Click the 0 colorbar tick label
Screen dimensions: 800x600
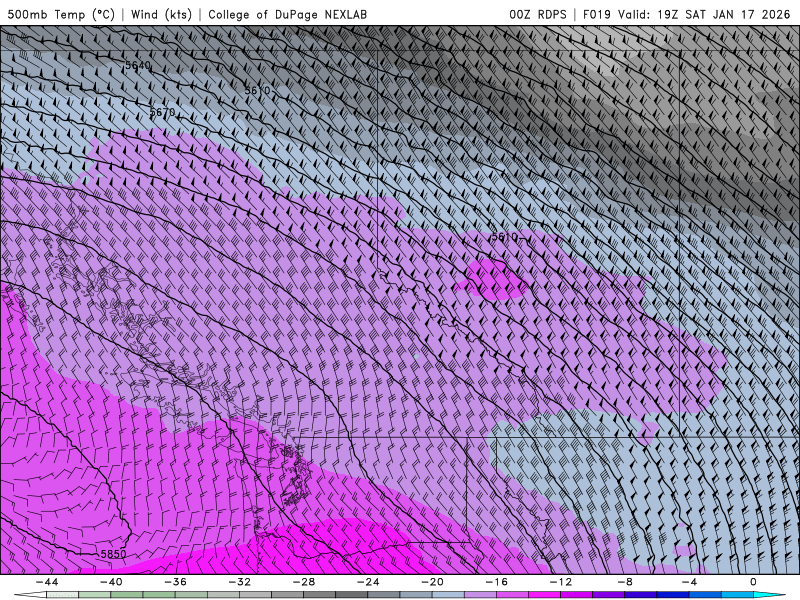click(x=753, y=582)
